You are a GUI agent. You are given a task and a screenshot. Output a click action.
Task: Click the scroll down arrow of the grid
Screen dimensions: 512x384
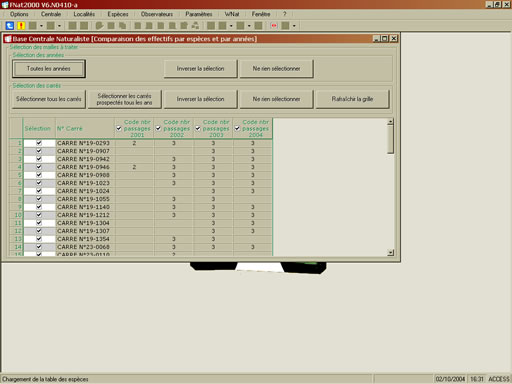click(x=391, y=253)
